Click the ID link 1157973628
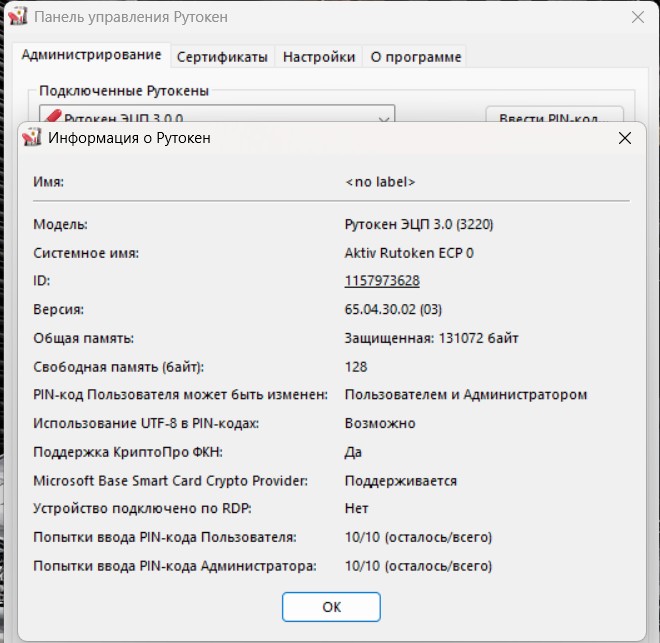This screenshot has width=660, height=643. (382, 281)
